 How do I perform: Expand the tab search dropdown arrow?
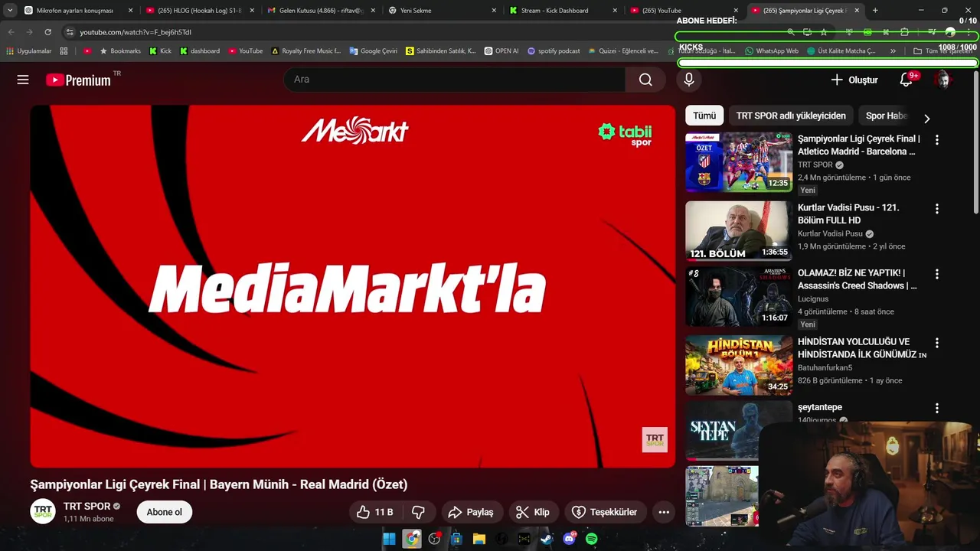click(10, 11)
